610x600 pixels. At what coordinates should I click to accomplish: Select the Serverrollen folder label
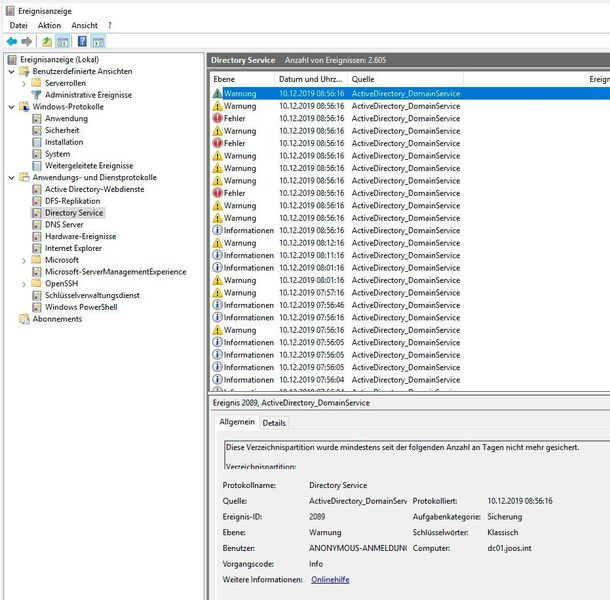coord(65,83)
